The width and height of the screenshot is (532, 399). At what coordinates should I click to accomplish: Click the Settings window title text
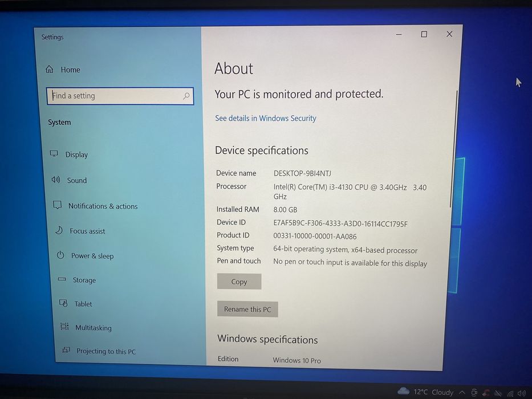[52, 37]
